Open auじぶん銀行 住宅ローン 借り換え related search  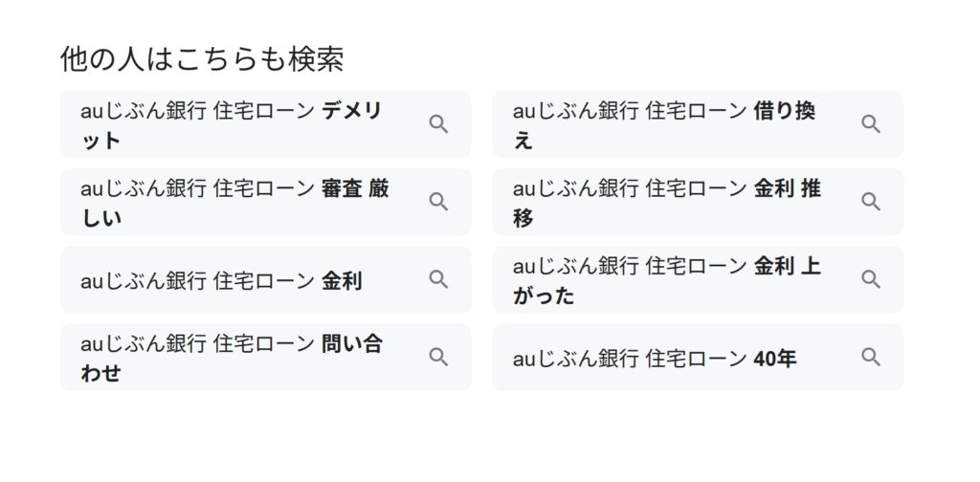(x=698, y=124)
